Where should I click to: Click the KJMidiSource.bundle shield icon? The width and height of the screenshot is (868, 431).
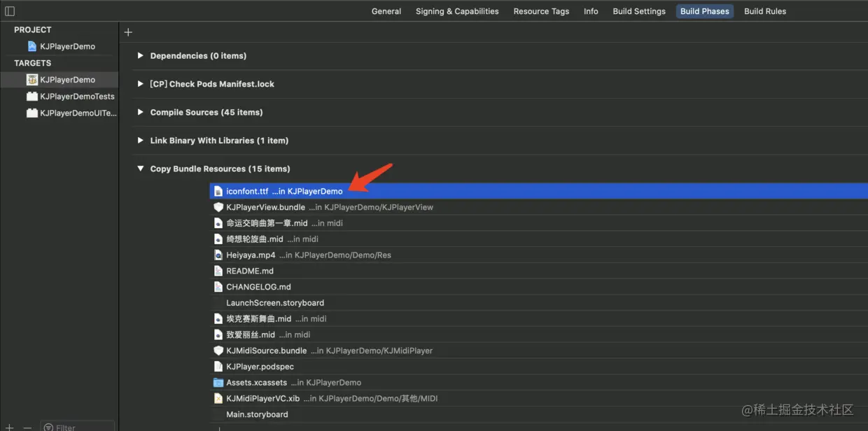point(218,351)
